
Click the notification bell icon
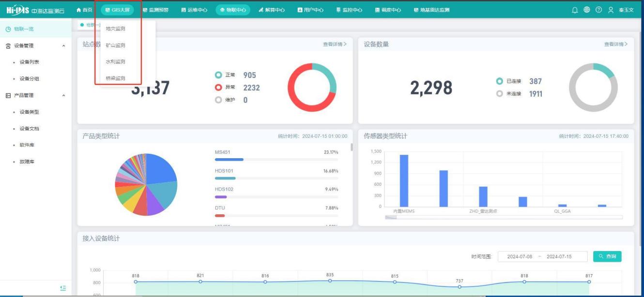tap(575, 10)
